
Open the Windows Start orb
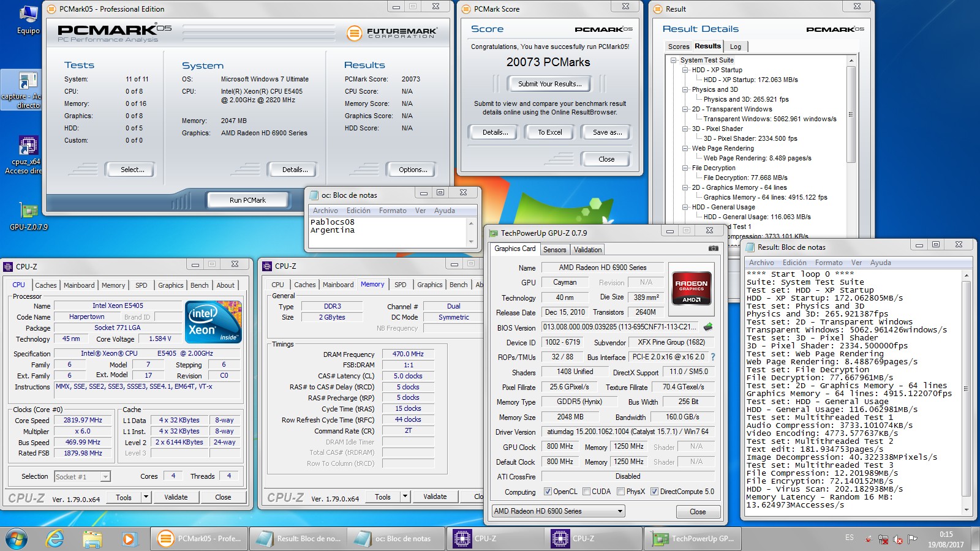17,539
